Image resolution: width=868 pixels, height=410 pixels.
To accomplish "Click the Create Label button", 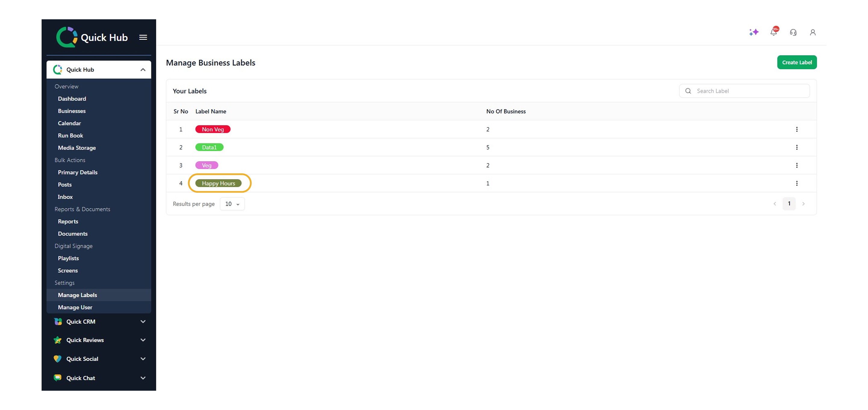I will (x=797, y=62).
